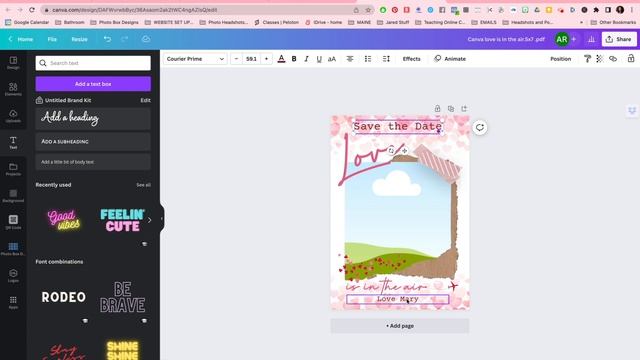Reload the browser page
The image size is (640, 360).
coord(32,9)
